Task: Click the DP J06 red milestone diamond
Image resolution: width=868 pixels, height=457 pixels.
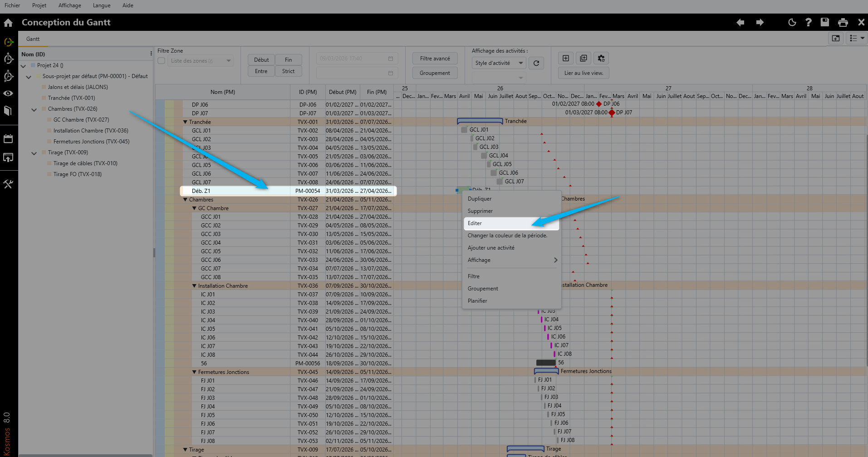Action: click(599, 104)
